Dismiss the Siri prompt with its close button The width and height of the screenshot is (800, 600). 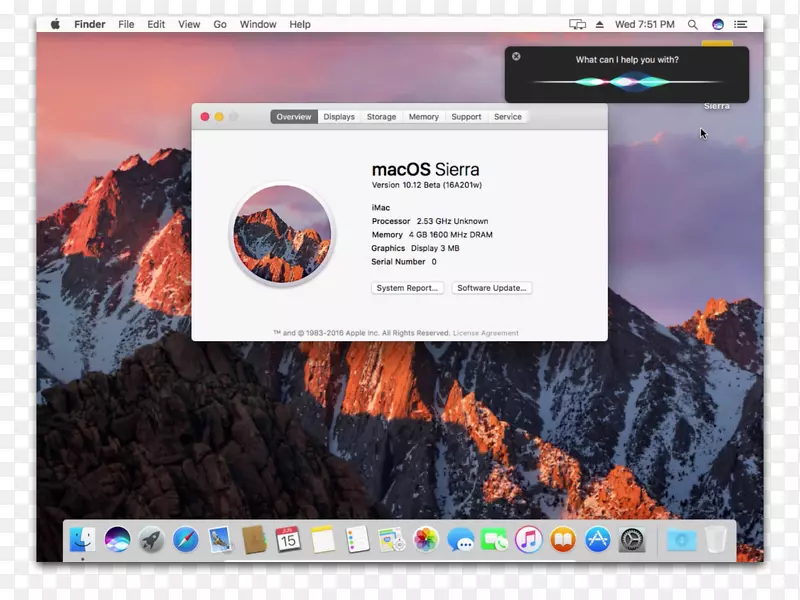516,57
